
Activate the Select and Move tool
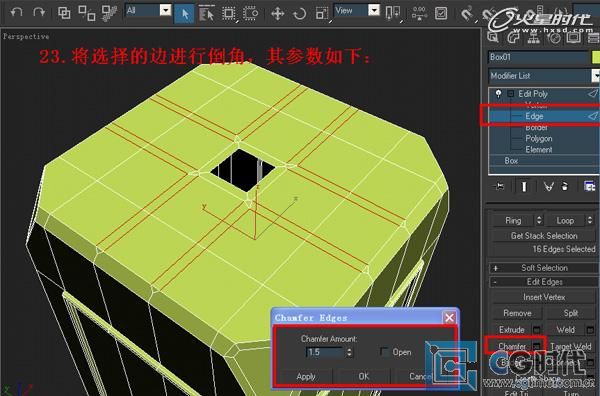(277, 14)
